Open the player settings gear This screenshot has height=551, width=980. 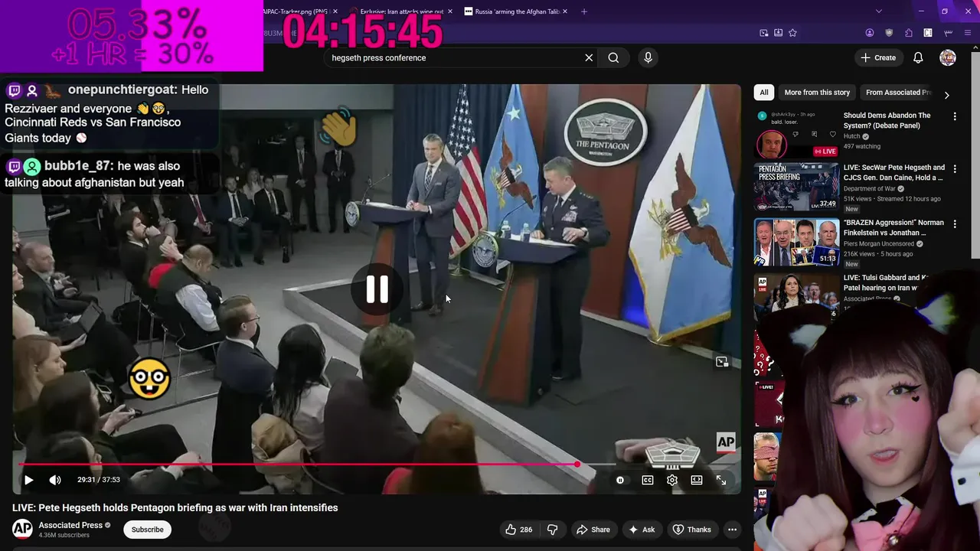tap(672, 480)
